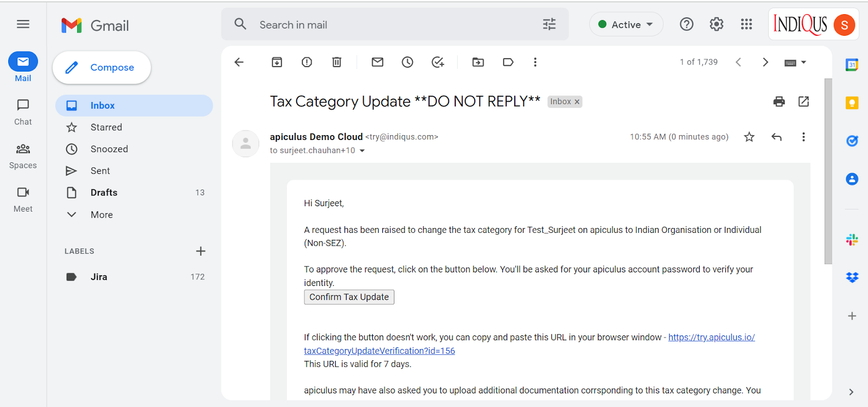Create a new label with plus
Image resolution: width=868 pixels, height=407 pixels.
tap(200, 251)
